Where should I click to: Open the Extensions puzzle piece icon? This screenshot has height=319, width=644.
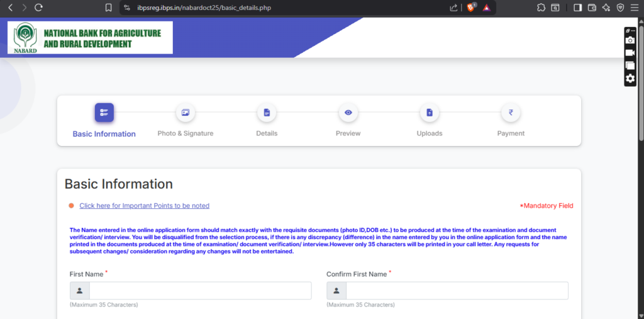[541, 8]
